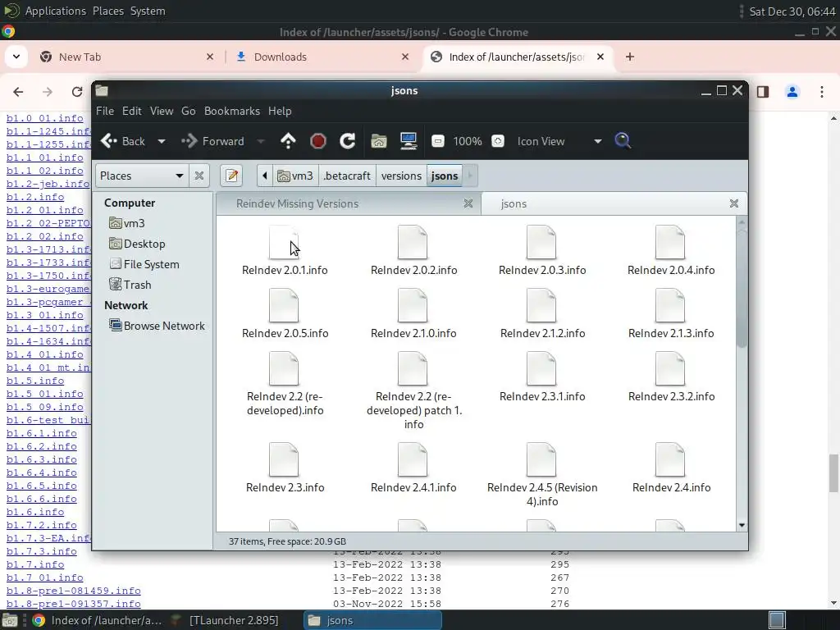Select ReIndev 2.1.0.info file icon
840x630 pixels.
tap(413, 305)
